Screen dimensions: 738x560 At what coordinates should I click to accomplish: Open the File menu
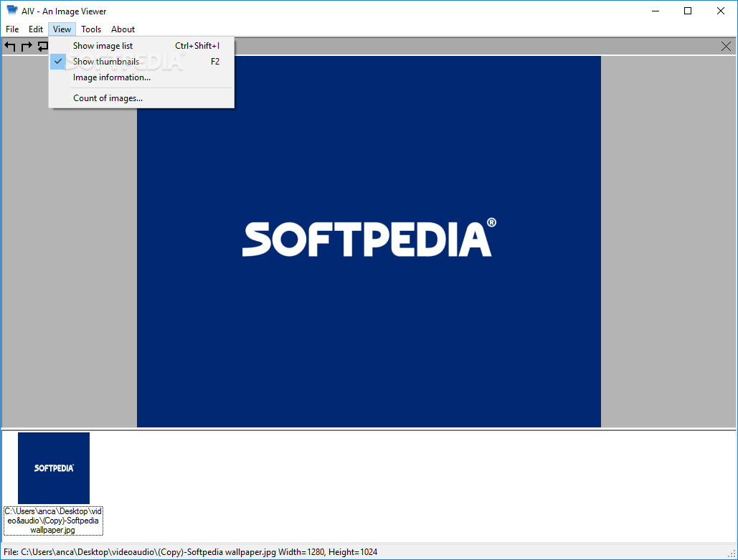[x=12, y=29]
